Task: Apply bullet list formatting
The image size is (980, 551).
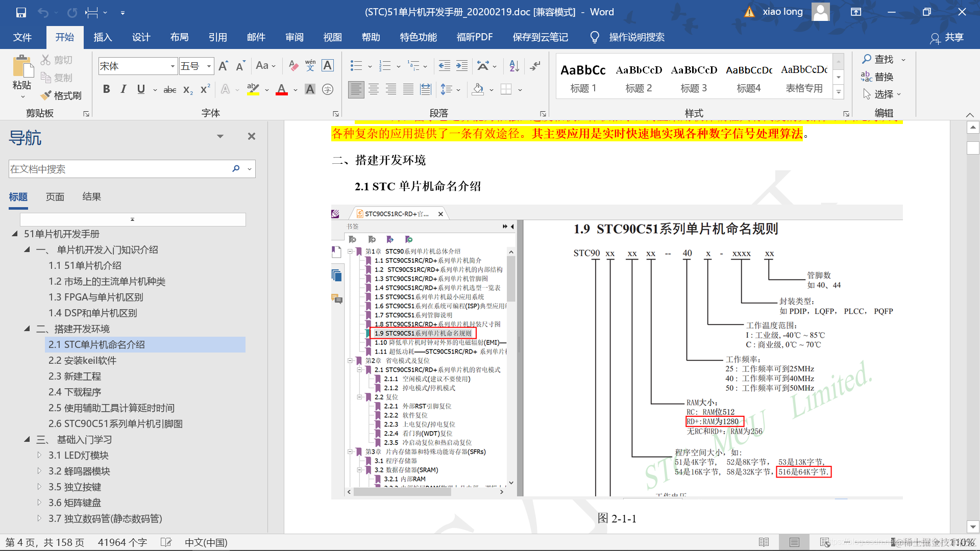Action: [356, 66]
